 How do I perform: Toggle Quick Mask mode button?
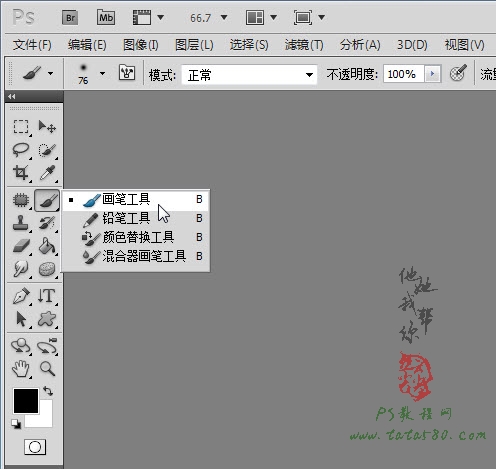click(35, 447)
